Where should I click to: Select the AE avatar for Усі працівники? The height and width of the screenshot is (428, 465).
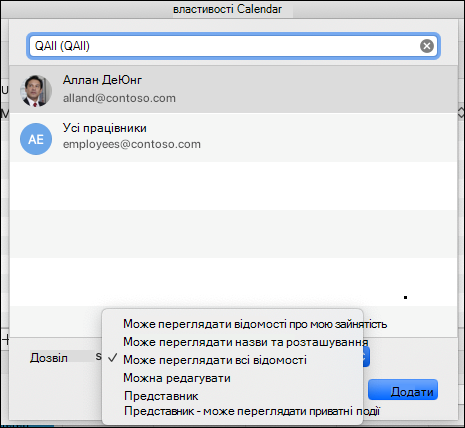pos(36,139)
